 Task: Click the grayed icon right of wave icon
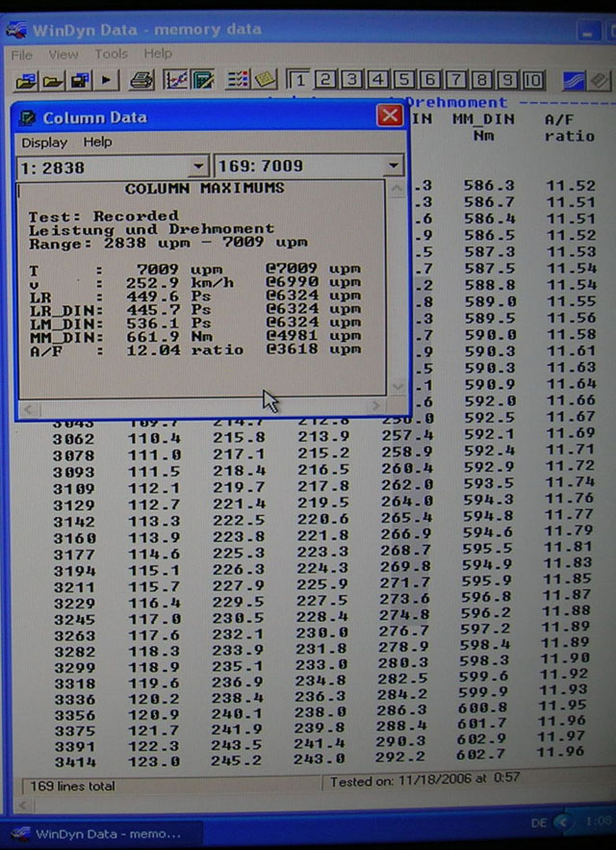[x=601, y=81]
